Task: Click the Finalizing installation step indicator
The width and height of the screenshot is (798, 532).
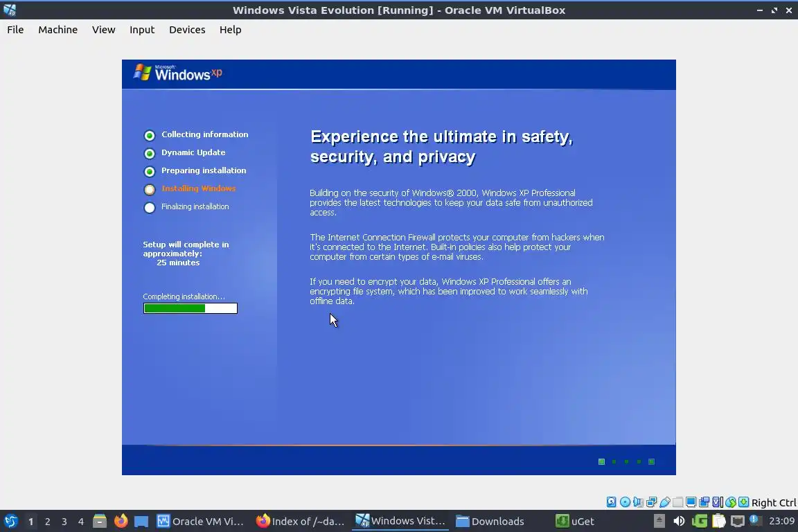Action: pos(149,208)
